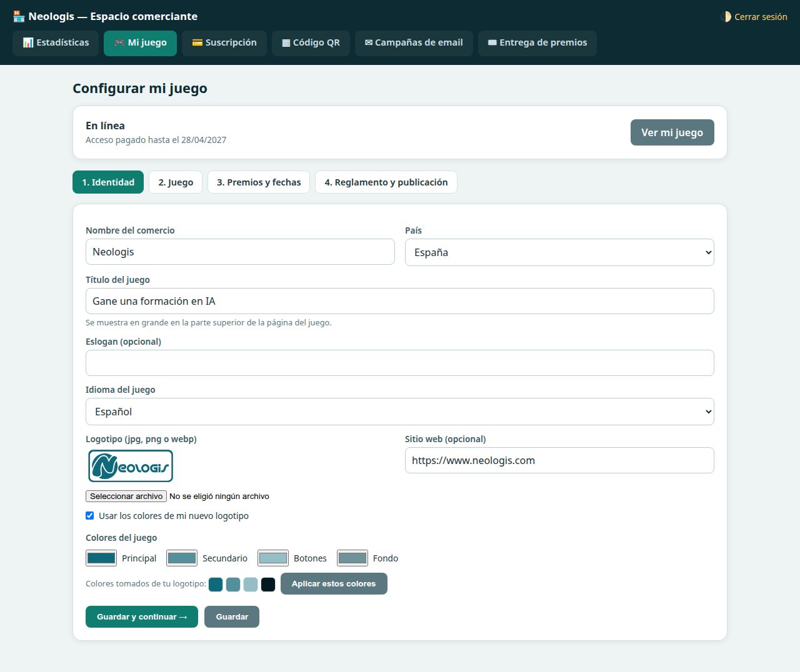The width and height of the screenshot is (800, 672).
Task: Click the half-moon icon beside Cerrar sesión
Action: click(726, 17)
